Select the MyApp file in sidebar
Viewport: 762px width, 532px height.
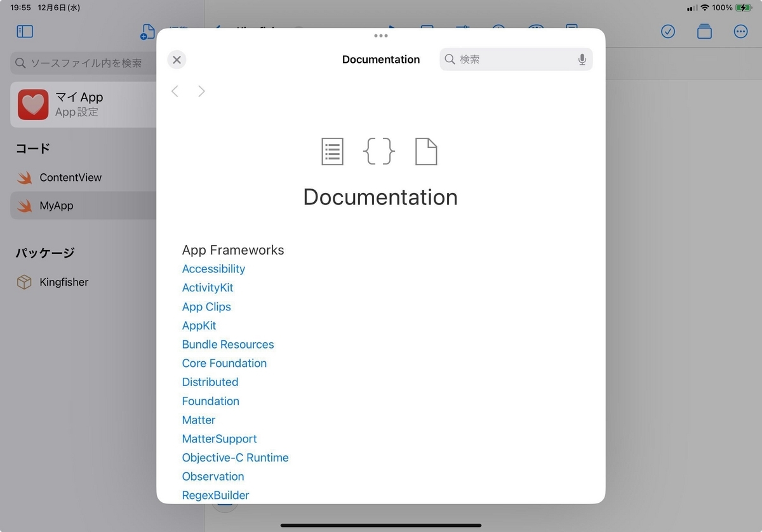(83, 206)
